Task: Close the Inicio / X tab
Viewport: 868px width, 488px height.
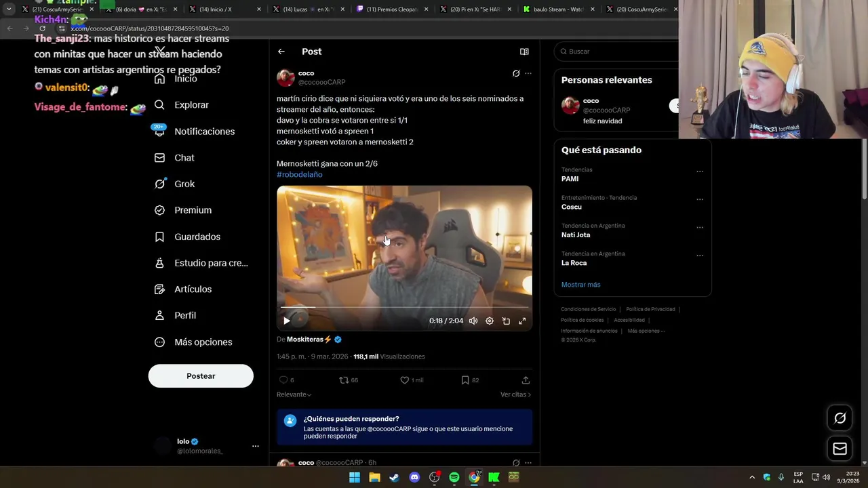Action: 258,9
